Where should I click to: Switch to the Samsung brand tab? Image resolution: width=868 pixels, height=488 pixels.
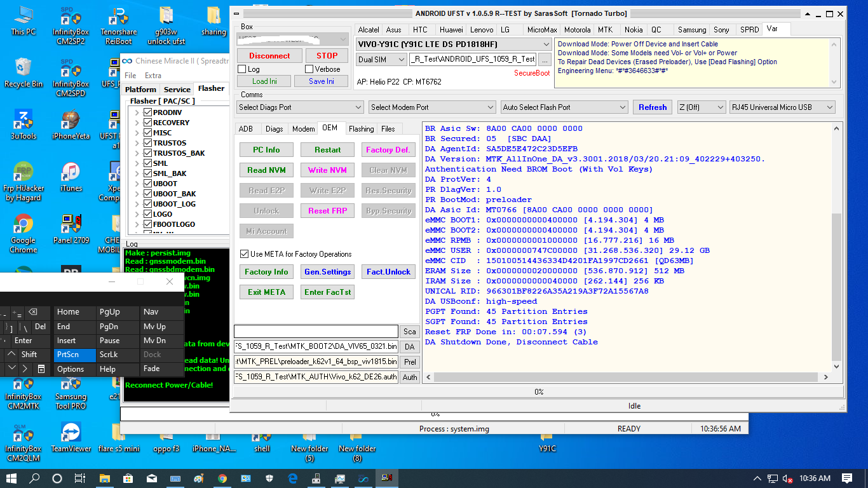point(691,30)
